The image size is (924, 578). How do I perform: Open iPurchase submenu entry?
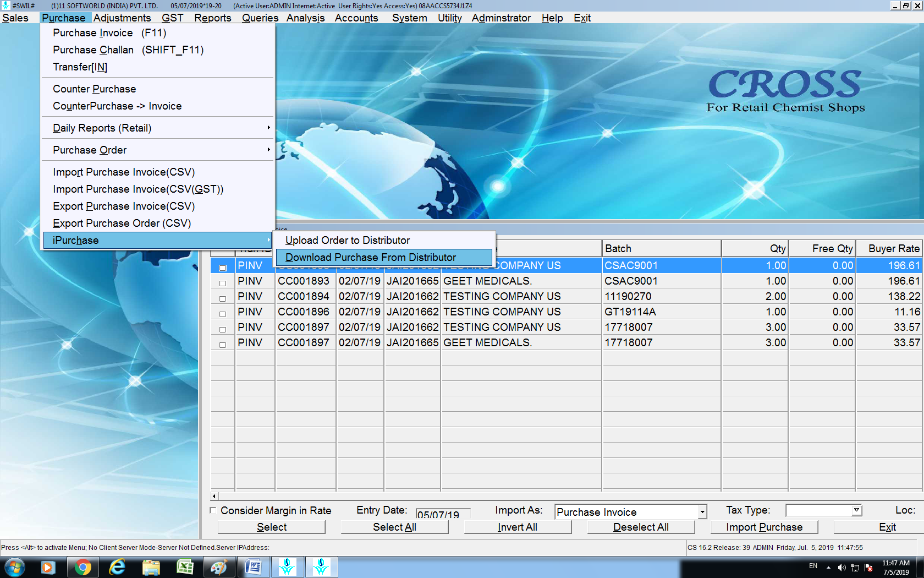tap(158, 241)
